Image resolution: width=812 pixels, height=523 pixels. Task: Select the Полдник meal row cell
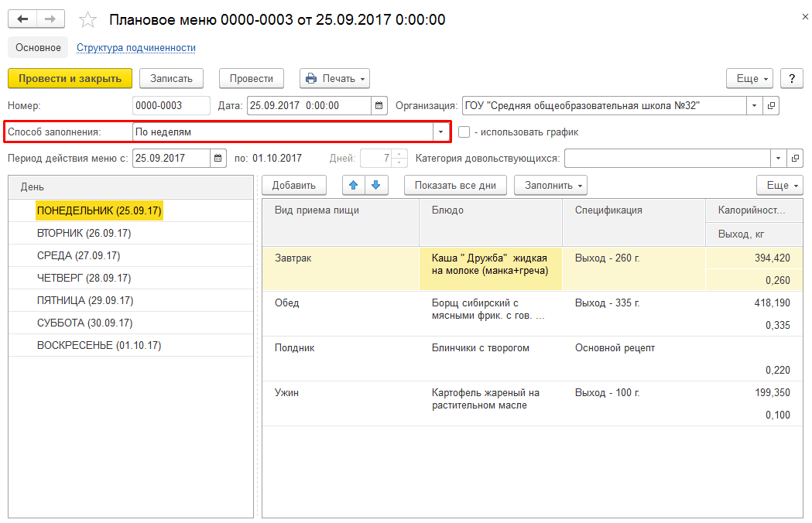(341, 359)
